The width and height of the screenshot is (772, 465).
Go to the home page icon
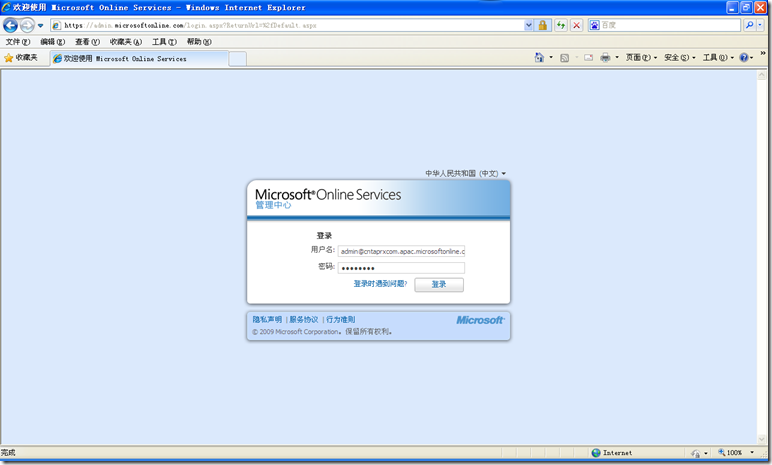click(539, 58)
